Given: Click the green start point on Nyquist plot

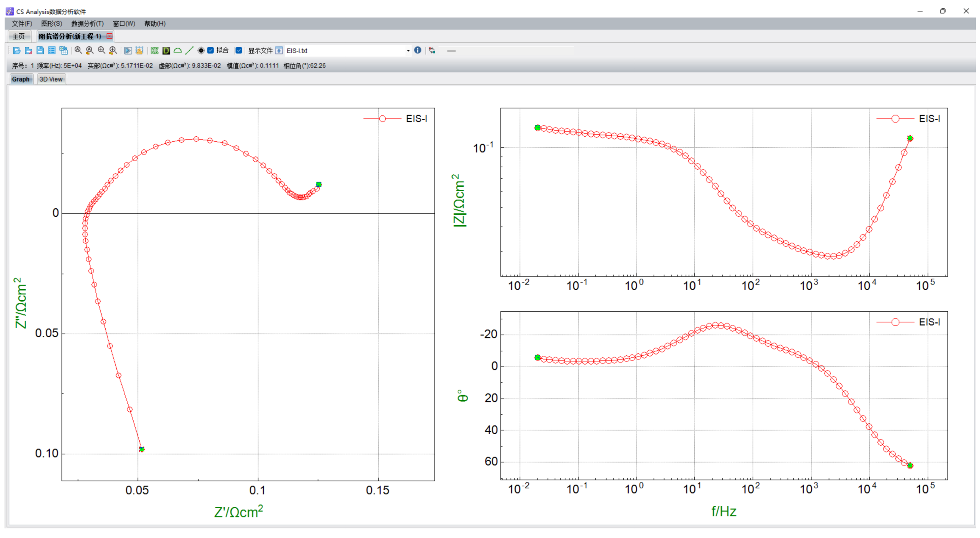Looking at the screenshot, I should coord(142,449).
